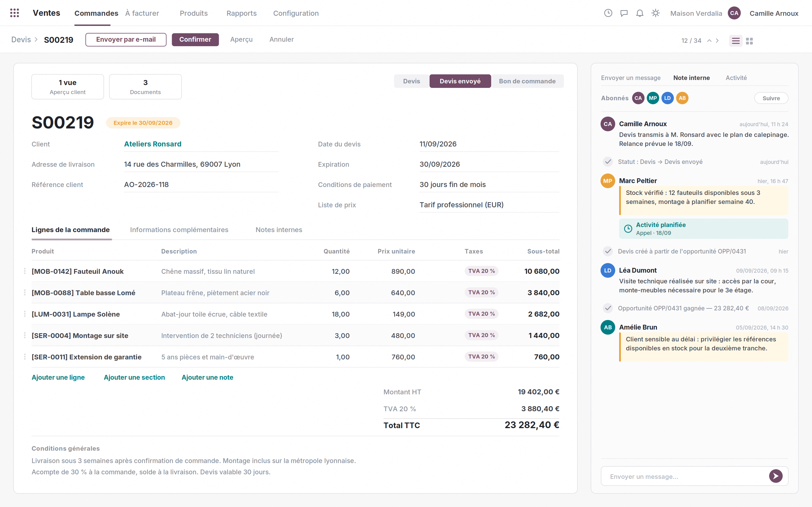Click the debug bug icon in header
This screenshot has height=507, width=812.
pos(655,13)
